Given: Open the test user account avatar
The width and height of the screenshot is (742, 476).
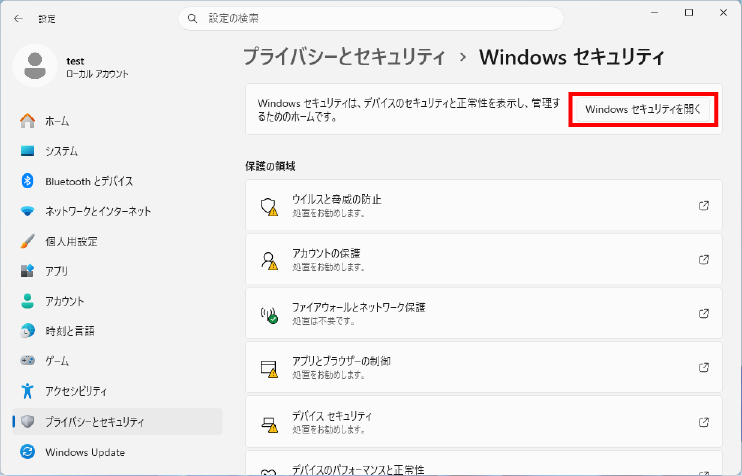Looking at the screenshot, I should click(x=35, y=65).
